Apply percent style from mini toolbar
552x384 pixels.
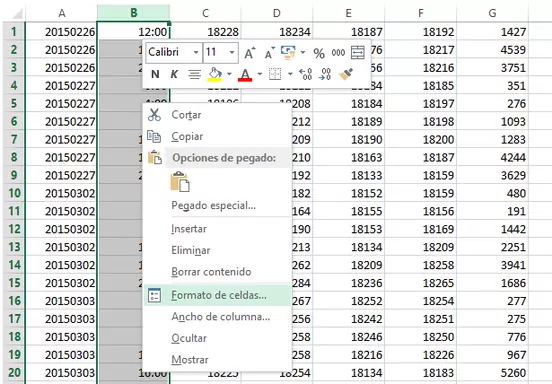319,53
